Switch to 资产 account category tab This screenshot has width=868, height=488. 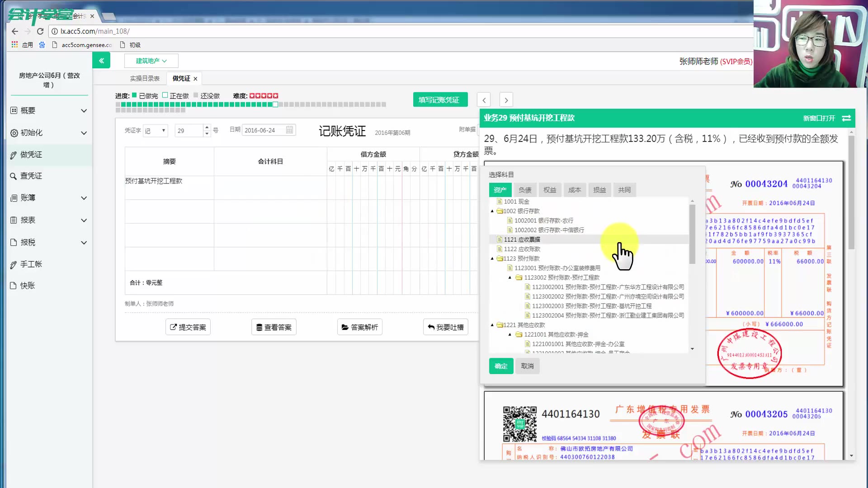click(500, 190)
